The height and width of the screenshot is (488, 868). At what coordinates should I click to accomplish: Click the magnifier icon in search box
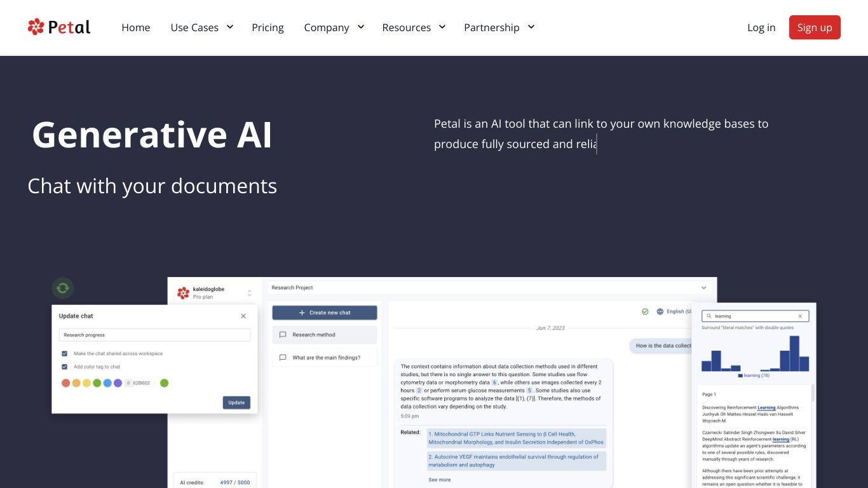coord(709,316)
